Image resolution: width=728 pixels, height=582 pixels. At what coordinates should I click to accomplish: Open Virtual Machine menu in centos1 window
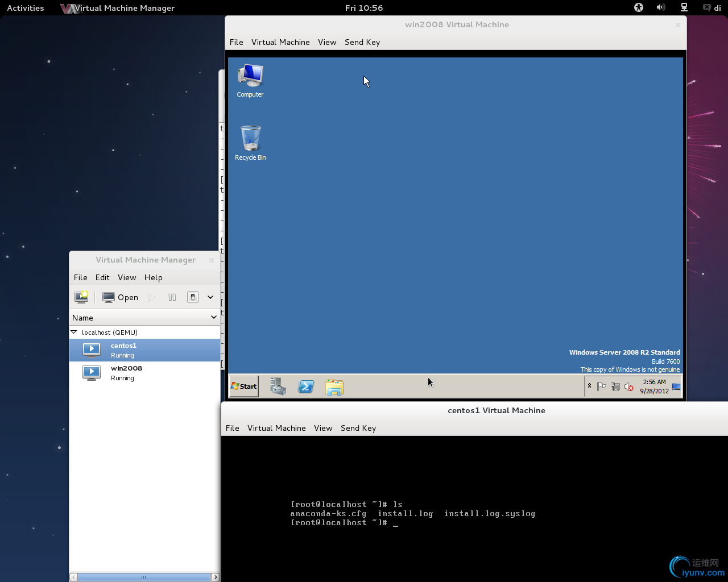(x=276, y=428)
